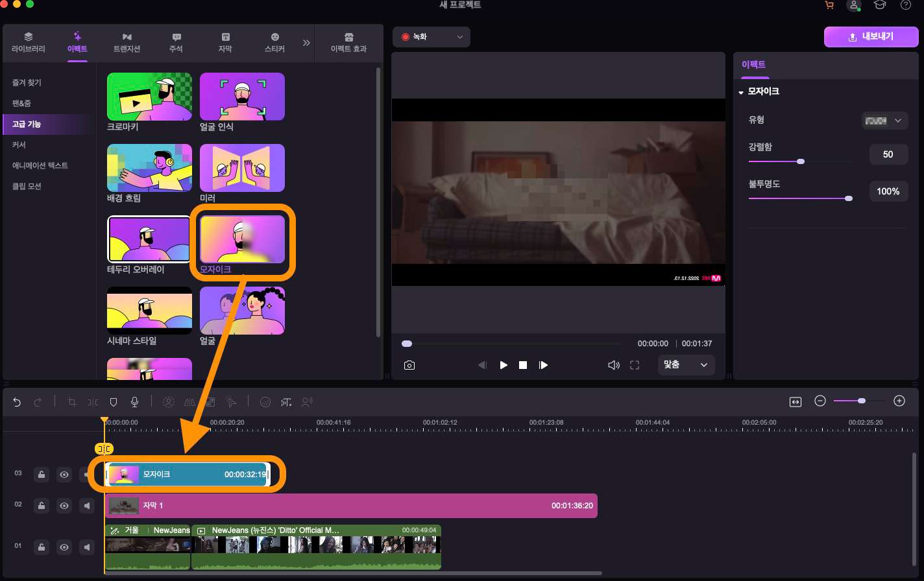
Task: Switch to the 라이브러리 tab
Action: pos(28,43)
